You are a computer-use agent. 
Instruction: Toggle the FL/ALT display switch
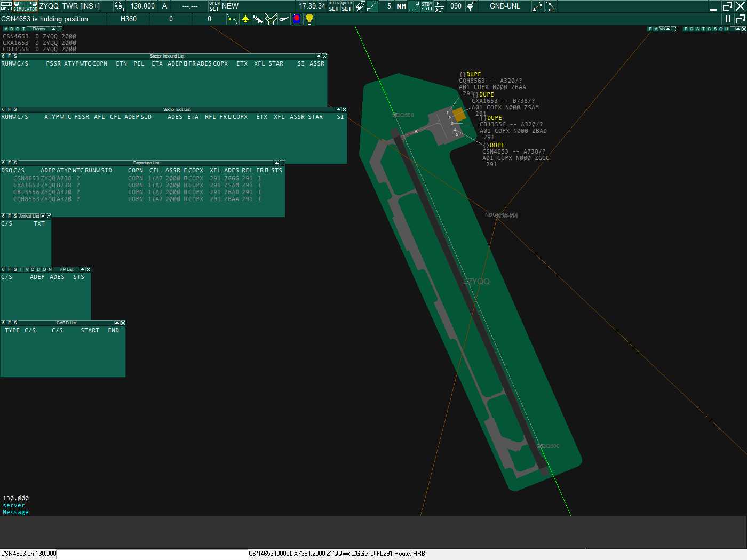[x=439, y=6]
